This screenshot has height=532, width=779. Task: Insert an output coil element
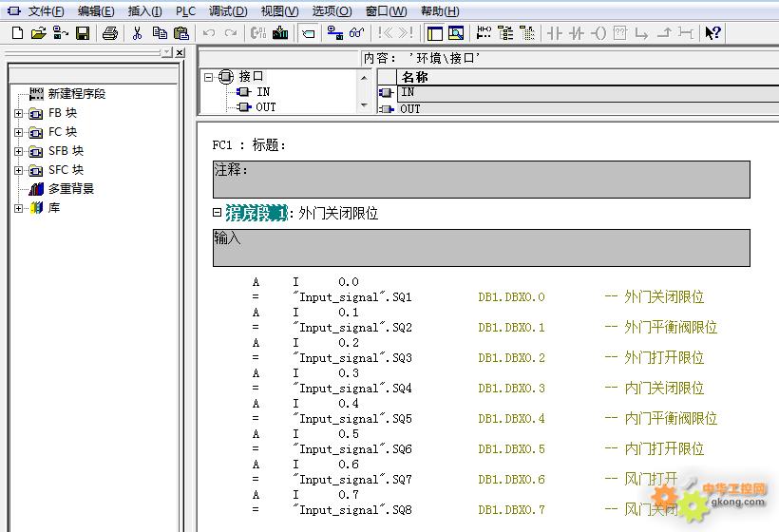598,33
